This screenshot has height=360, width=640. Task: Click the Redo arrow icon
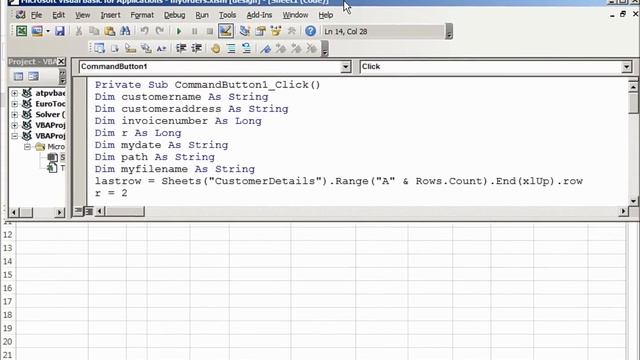160,31
